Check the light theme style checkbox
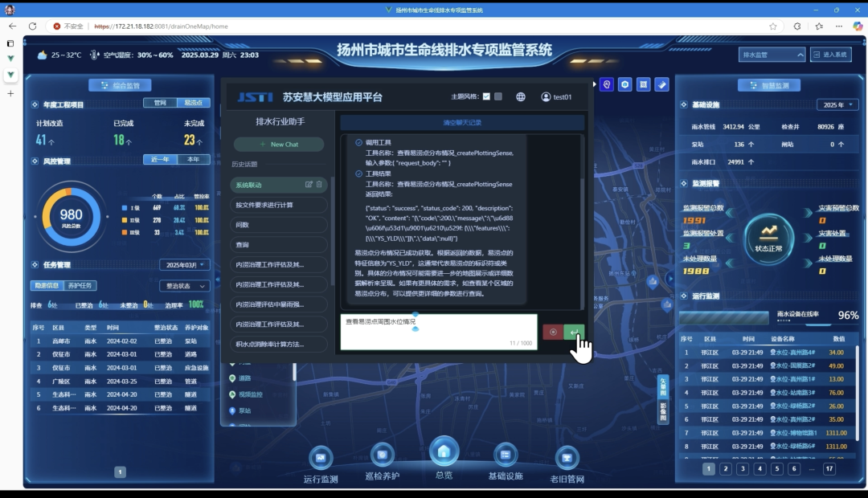This screenshot has width=868, height=498. pos(486,97)
